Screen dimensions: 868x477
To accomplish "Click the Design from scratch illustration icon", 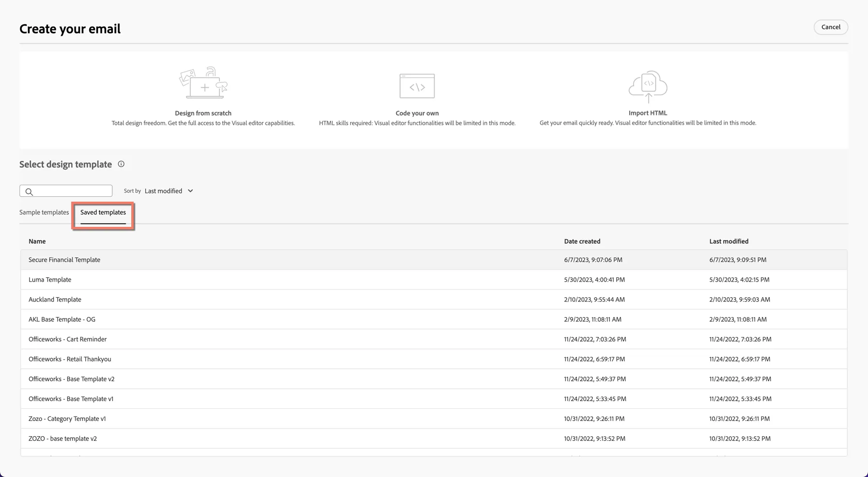I will pos(203,83).
